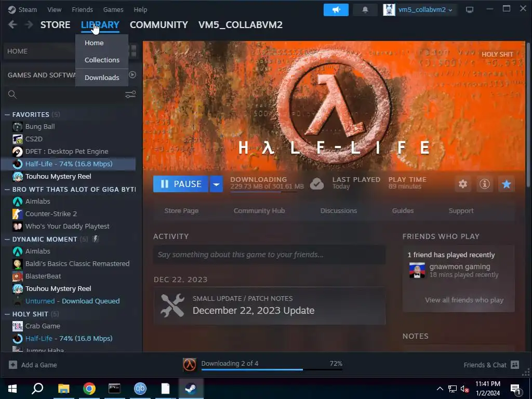Image resolution: width=532 pixels, height=399 pixels.
Task: Click the Half-Life download icon in the bottom bar
Action: pyautogui.click(x=190, y=365)
